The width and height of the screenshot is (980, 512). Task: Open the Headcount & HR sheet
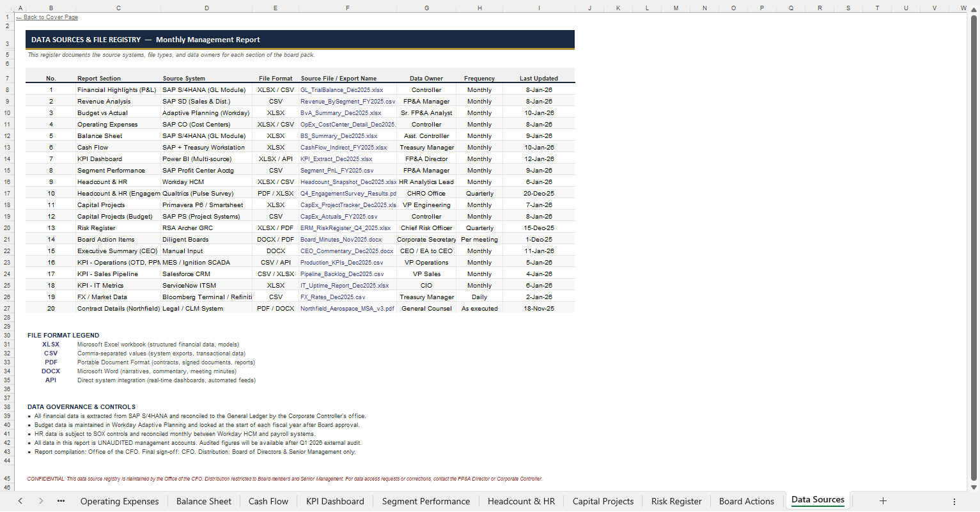(x=521, y=501)
